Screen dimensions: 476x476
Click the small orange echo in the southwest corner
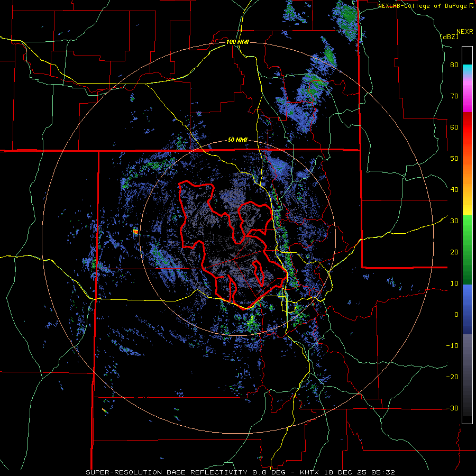coord(104,410)
